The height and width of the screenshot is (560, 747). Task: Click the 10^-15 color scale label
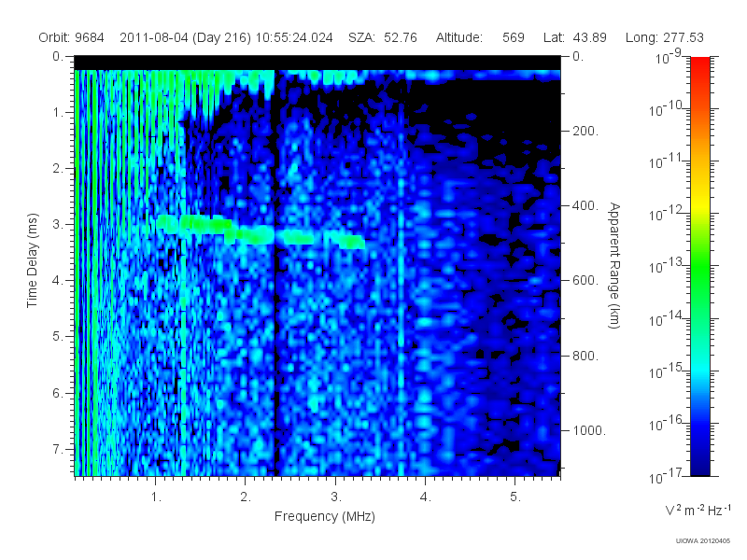[666, 371]
